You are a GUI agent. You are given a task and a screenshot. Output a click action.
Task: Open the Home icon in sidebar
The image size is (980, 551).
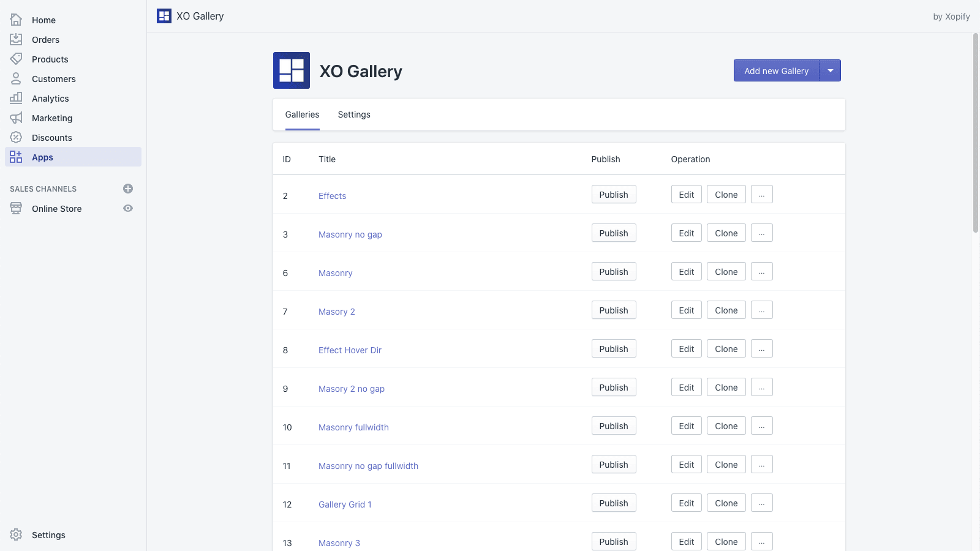coord(16,20)
